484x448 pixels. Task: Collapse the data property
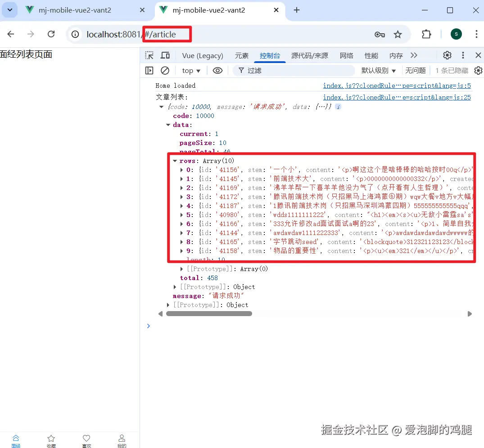pyautogui.click(x=168, y=125)
